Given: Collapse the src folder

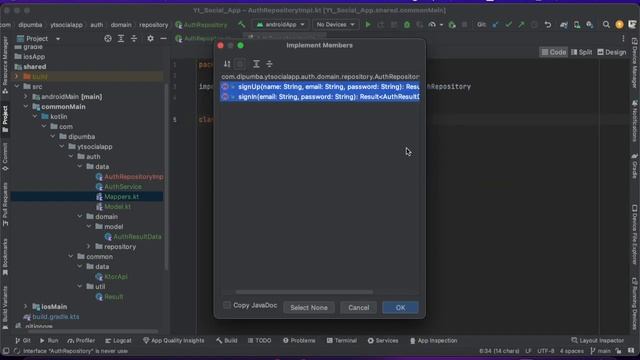Looking at the screenshot, I should [x=17, y=87].
